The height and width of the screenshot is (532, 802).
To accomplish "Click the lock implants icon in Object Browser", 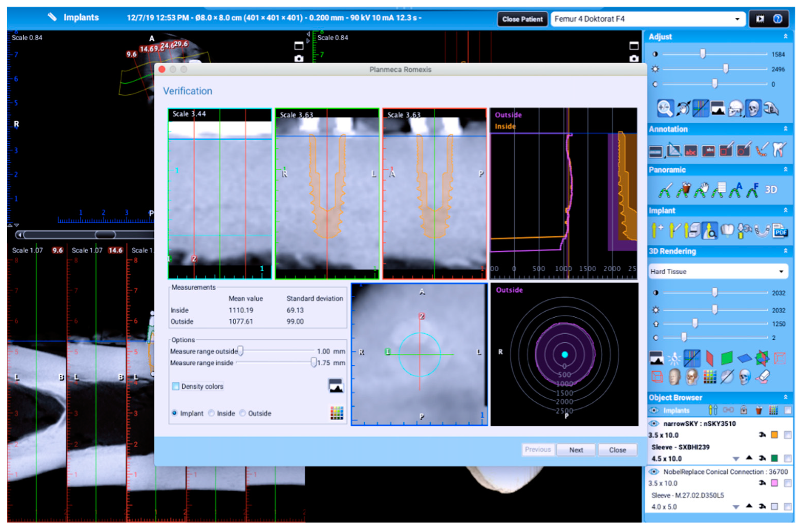I will coord(743,410).
